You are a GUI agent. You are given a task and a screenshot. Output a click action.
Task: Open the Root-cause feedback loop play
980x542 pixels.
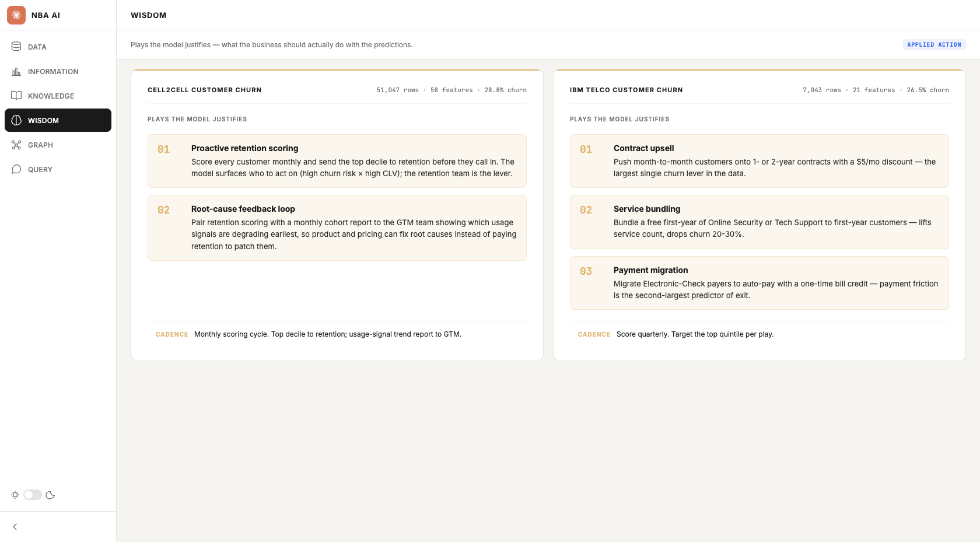pos(337,228)
